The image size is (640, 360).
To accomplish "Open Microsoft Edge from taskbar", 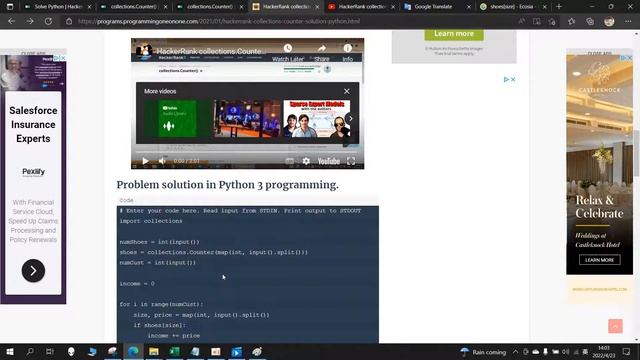I will click(x=133, y=351).
